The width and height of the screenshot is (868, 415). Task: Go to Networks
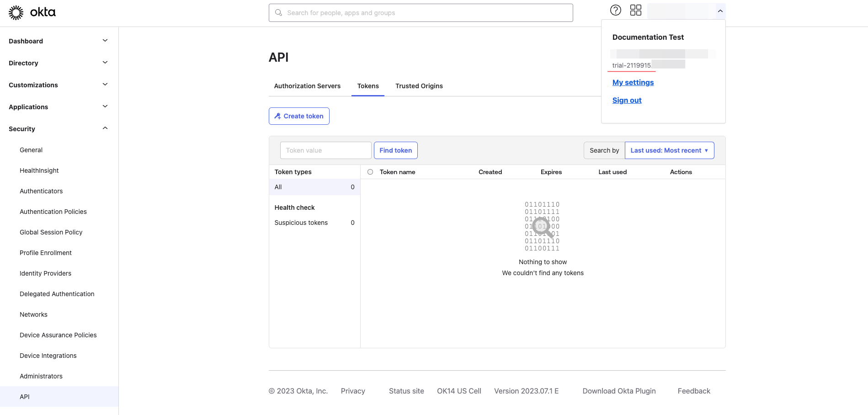[x=34, y=314]
